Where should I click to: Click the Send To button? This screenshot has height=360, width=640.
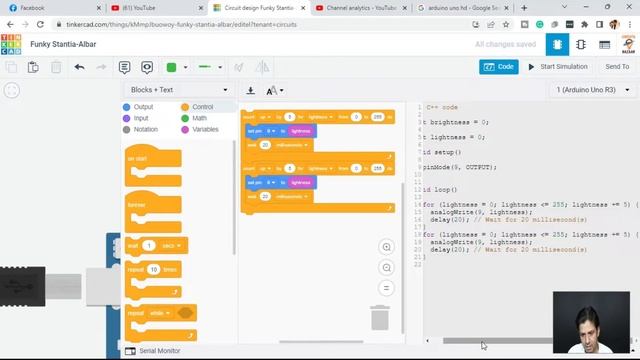[617, 67]
